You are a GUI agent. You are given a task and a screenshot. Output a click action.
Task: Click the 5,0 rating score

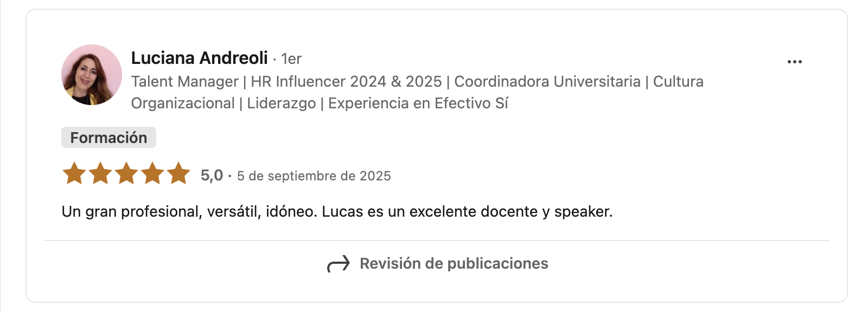pos(212,175)
